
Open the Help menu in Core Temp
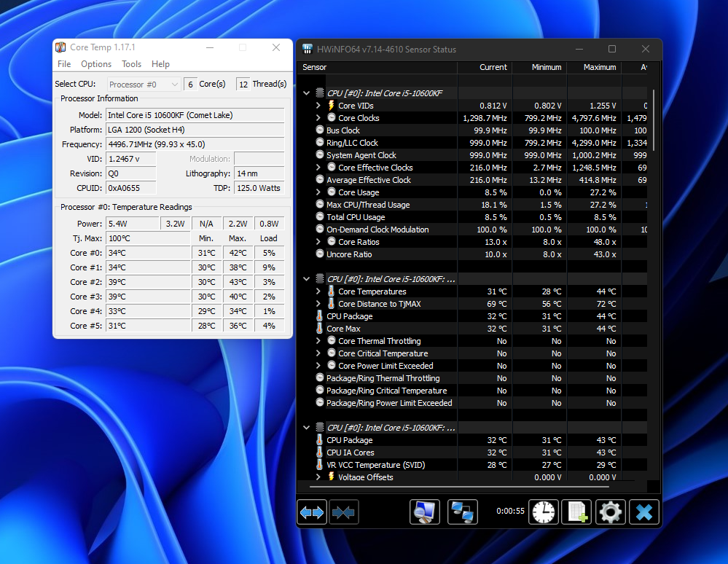[x=160, y=64]
